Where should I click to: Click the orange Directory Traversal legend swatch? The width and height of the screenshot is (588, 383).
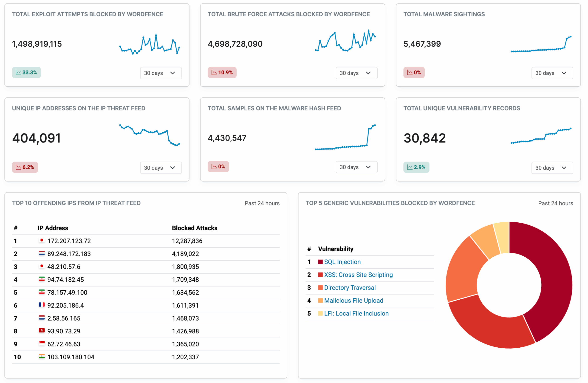point(320,288)
